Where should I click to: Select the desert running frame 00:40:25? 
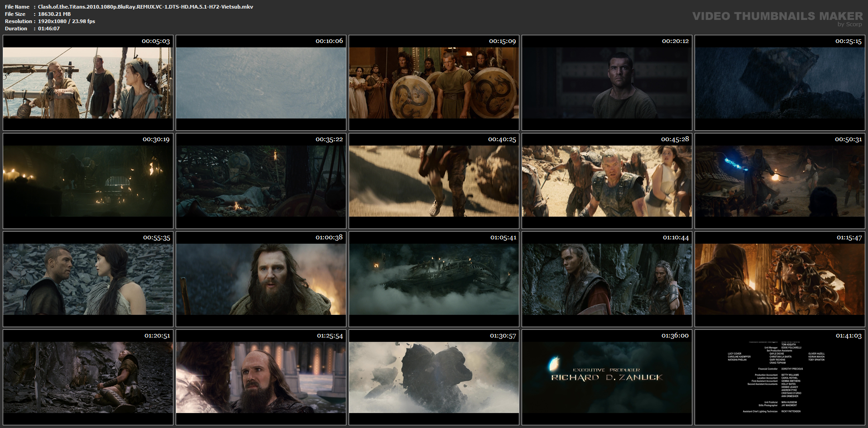[434, 181]
